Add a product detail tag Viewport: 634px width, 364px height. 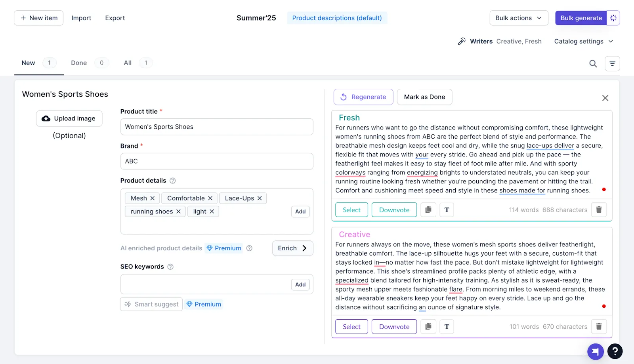click(x=300, y=212)
